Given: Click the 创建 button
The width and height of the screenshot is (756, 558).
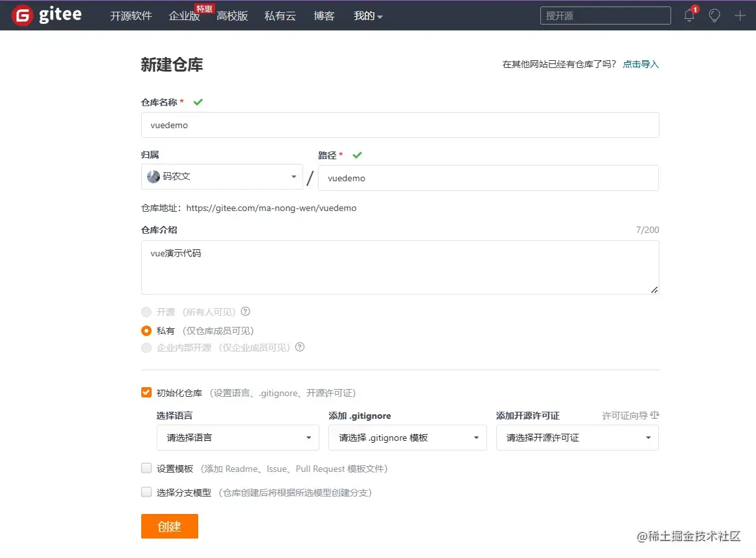Looking at the screenshot, I should click(169, 526).
